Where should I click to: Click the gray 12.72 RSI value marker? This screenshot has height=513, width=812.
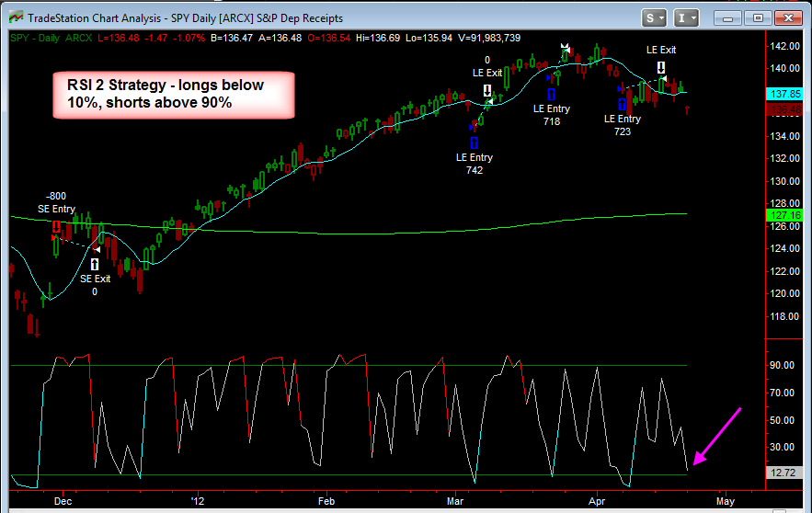pyautogui.click(x=784, y=473)
